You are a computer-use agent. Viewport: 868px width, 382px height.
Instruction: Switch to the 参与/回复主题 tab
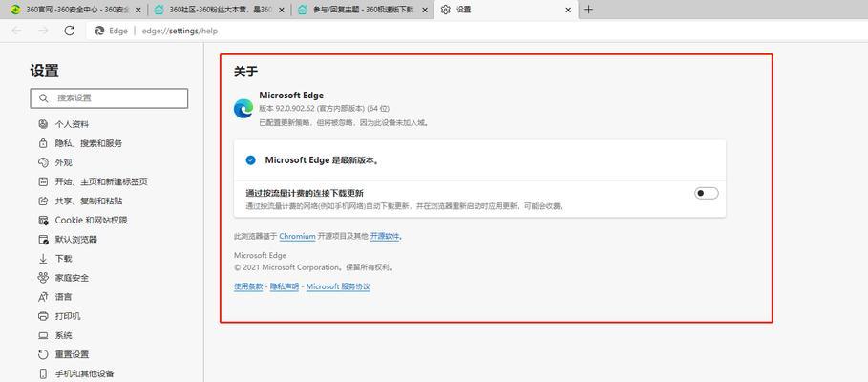pos(363,10)
